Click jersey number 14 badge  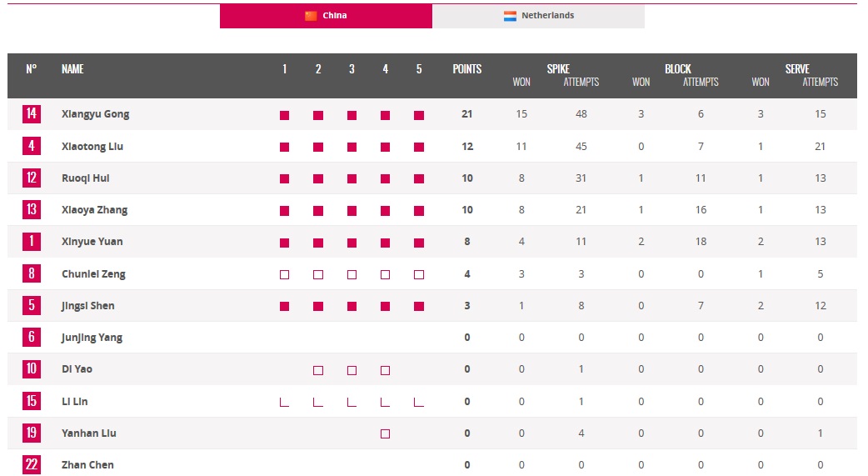[31, 114]
